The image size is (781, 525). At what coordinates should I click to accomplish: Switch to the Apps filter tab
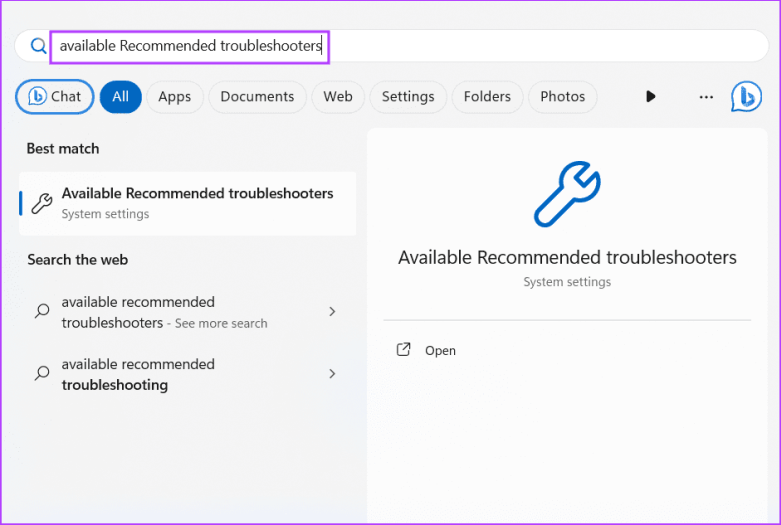[x=174, y=97]
